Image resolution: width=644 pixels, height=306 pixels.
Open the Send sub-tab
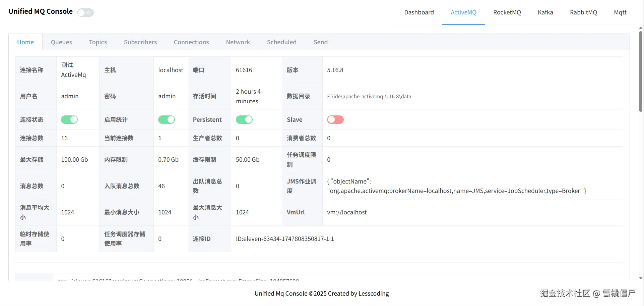(321, 42)
